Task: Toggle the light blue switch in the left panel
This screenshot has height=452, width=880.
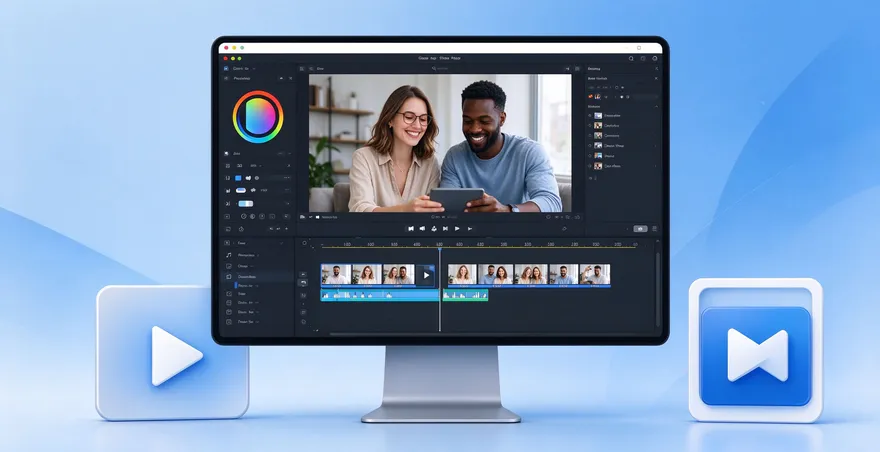Action: (x=246, y=203)
